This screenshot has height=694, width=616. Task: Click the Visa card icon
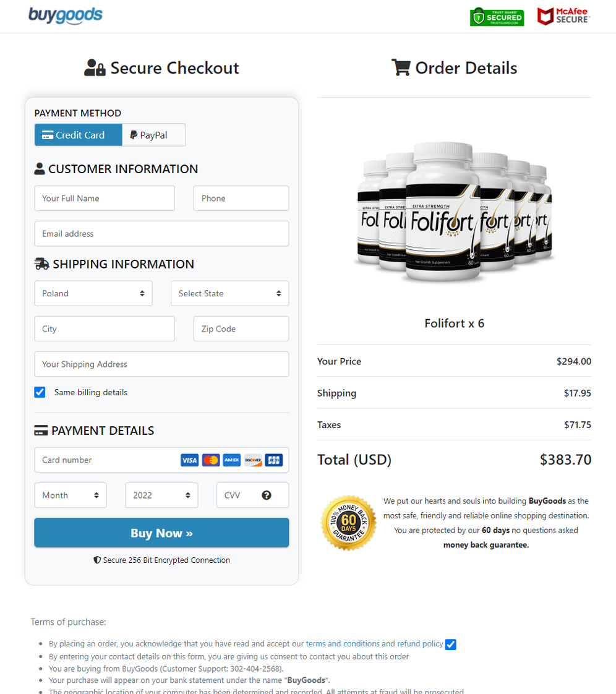(189, 460)
